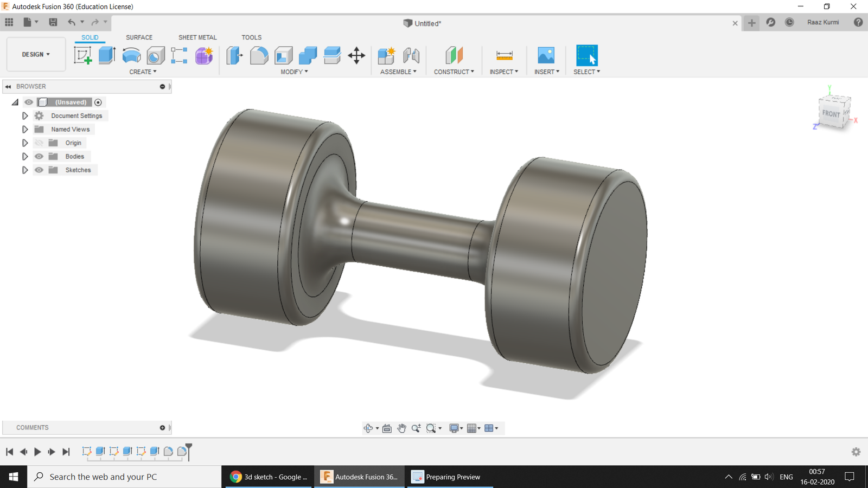Image resolution: width=868 pixels, height=488 pixels.
Task: Select the Press Pull tool
Action: tap(235, 55)
